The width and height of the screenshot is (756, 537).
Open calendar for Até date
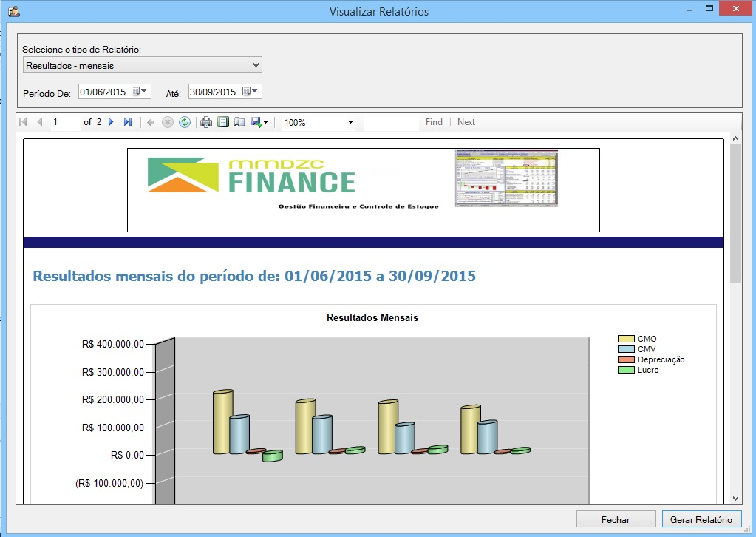251,91
